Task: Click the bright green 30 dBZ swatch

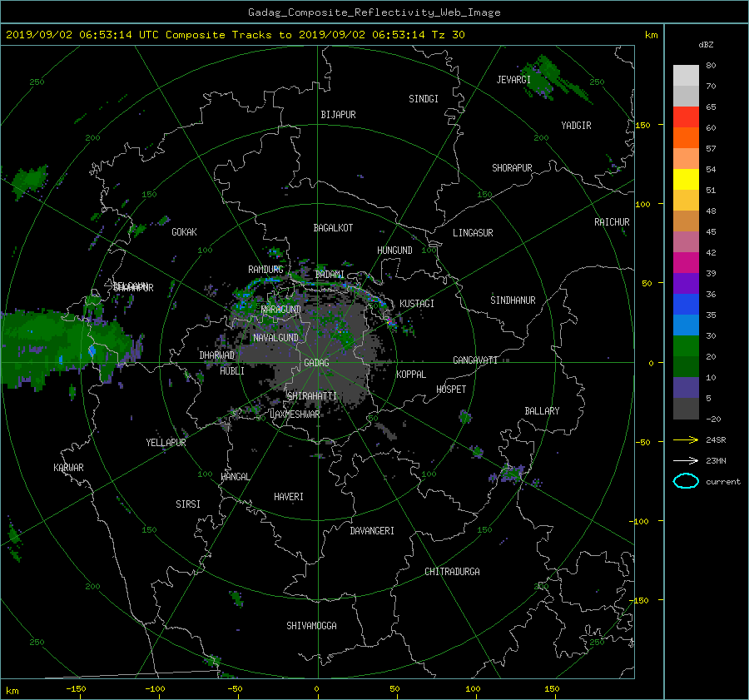Action: 686,345
